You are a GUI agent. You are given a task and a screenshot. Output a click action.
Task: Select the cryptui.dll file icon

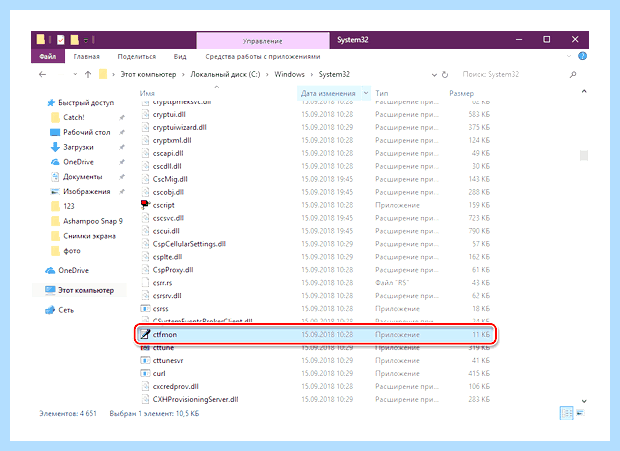pos(146,115)
